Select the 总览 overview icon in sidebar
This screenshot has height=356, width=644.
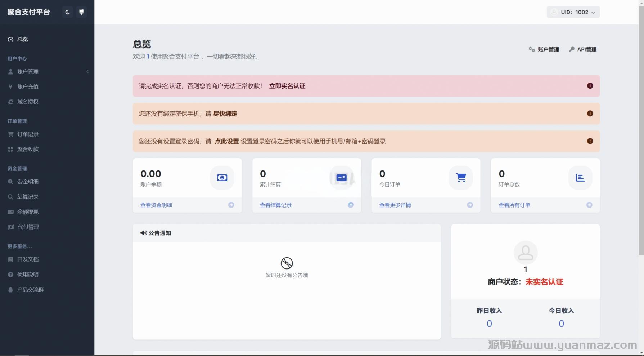click(x=10, y=39)
